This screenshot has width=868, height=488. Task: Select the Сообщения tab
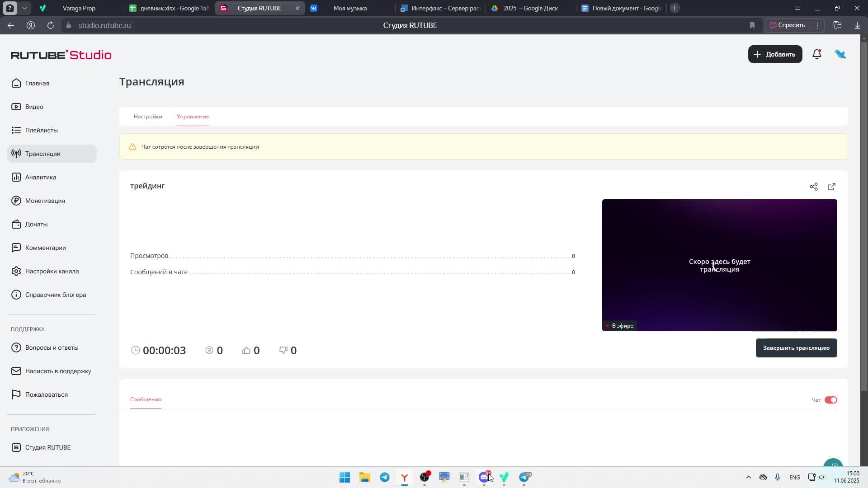(x=146, y=399)
